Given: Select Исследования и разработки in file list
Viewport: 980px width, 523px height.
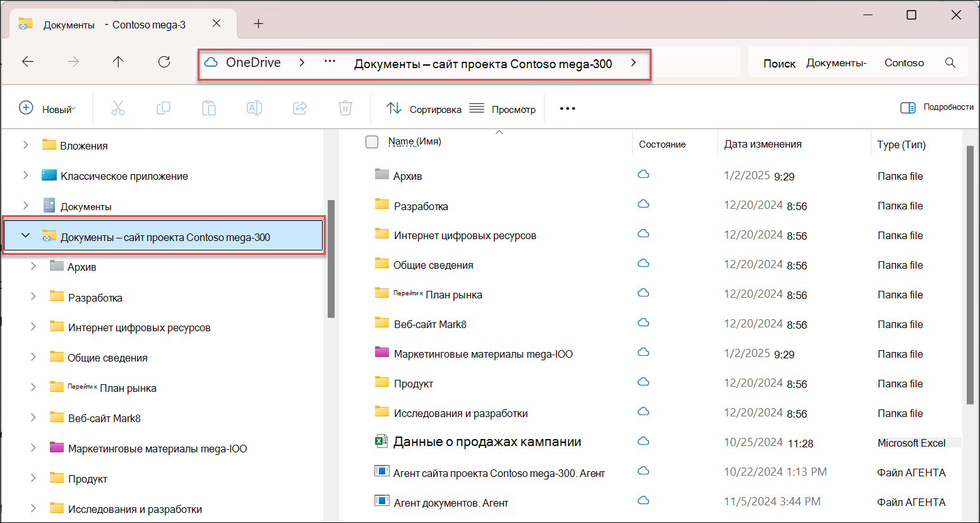Looking at the screenshot, I should click(x=461, y=413).
